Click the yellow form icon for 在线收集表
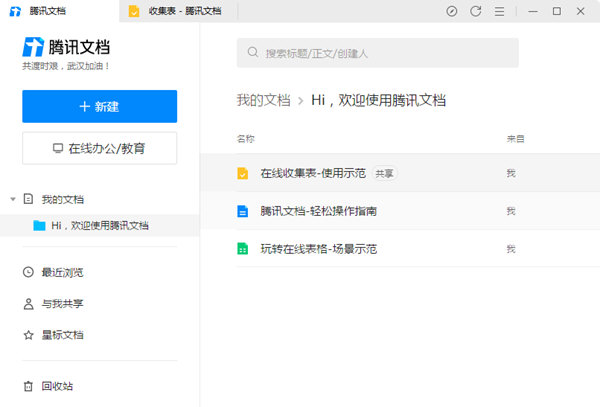600x407 pixels. (242, 174)
